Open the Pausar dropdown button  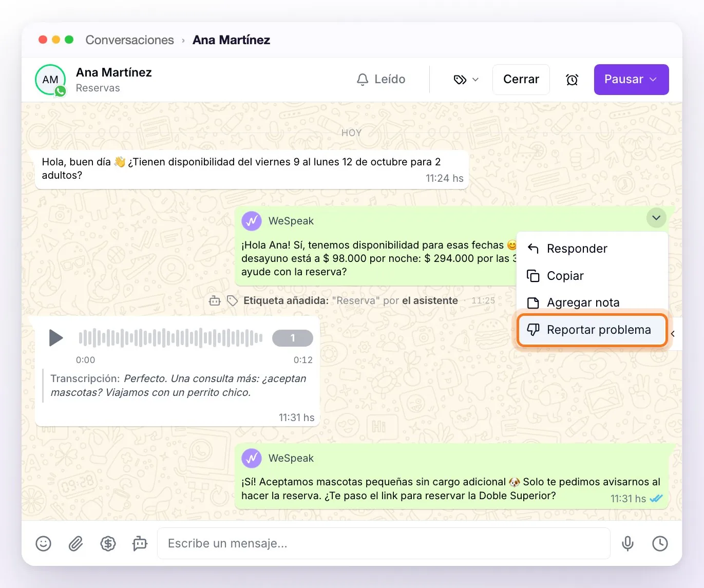coord(631,80)
